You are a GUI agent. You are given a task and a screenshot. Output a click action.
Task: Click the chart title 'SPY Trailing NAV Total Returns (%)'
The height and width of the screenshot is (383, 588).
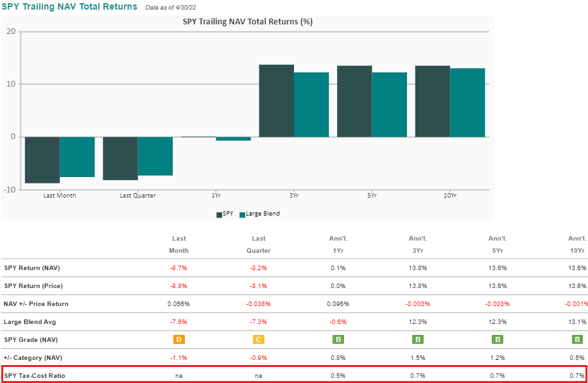pos(248,22)
